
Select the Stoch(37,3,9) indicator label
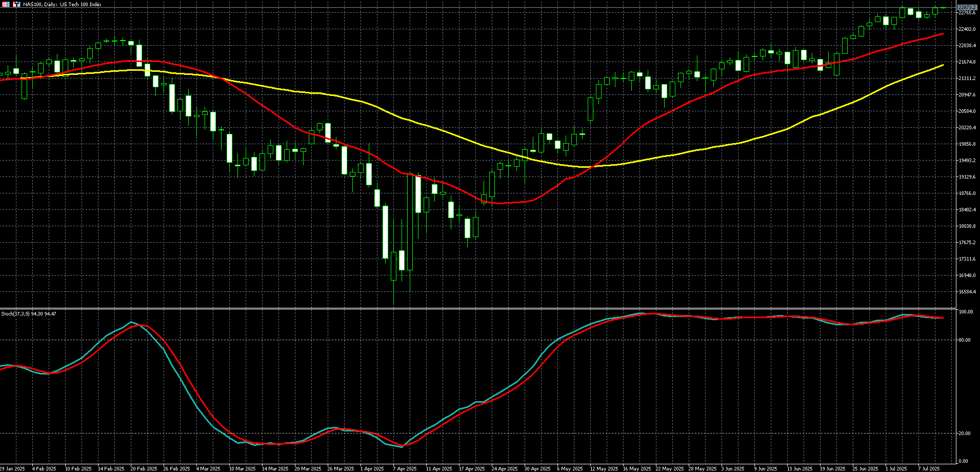tap(29, 313)
